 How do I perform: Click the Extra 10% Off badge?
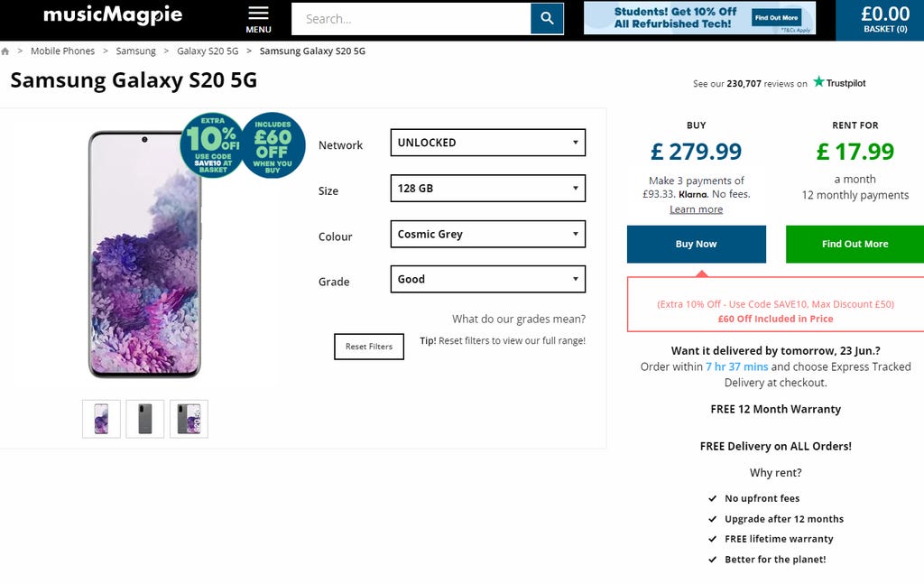point(211,144)
